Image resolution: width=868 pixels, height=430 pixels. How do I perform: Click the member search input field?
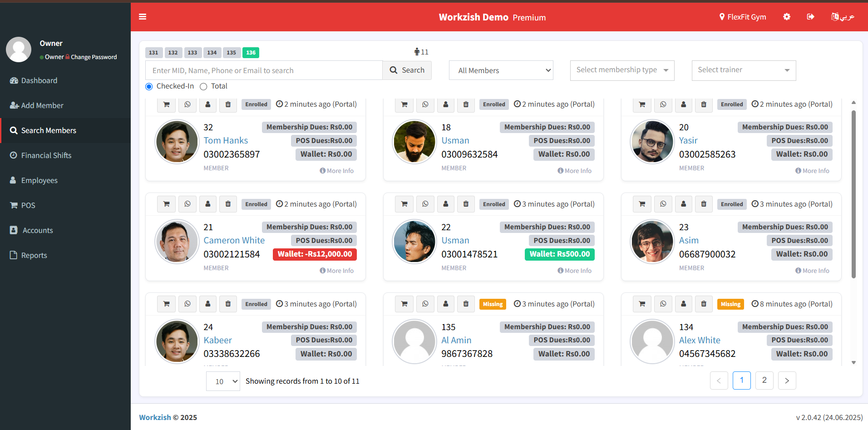[x=264, y=70]
